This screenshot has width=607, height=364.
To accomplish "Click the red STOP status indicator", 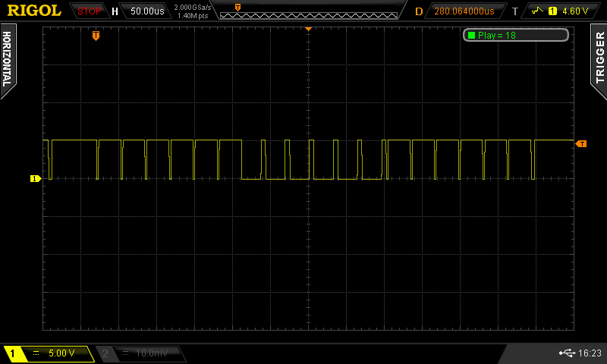I will pos(90,11).
